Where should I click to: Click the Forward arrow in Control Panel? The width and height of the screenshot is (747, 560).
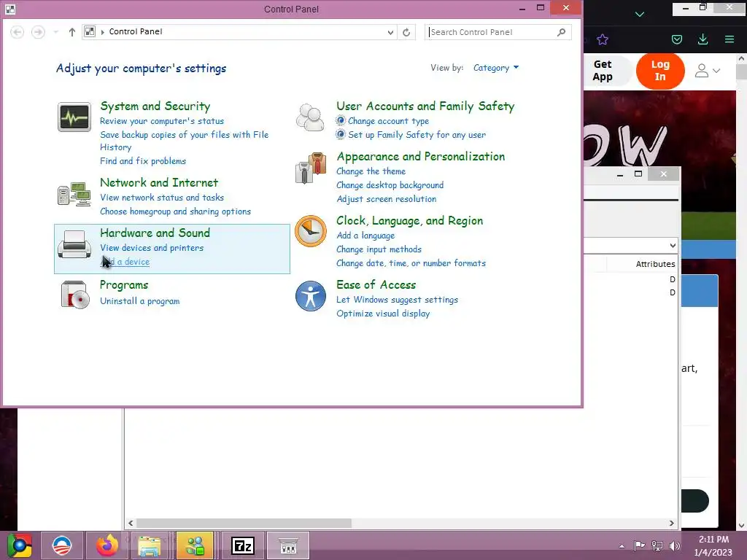pyautogui.click(x=38, y=32)
